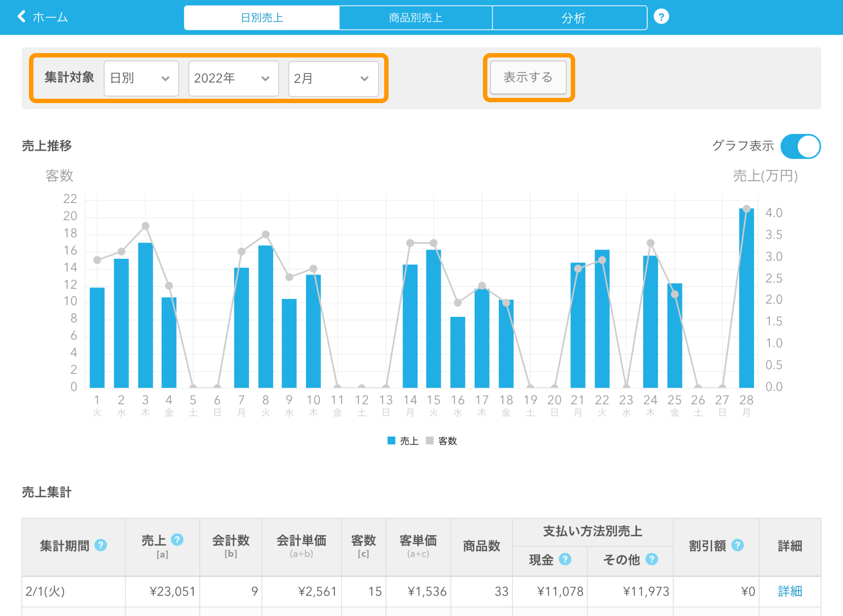Click the 表示する button
This screenshot has width=843, height=616.
click(x=528, y=78)
